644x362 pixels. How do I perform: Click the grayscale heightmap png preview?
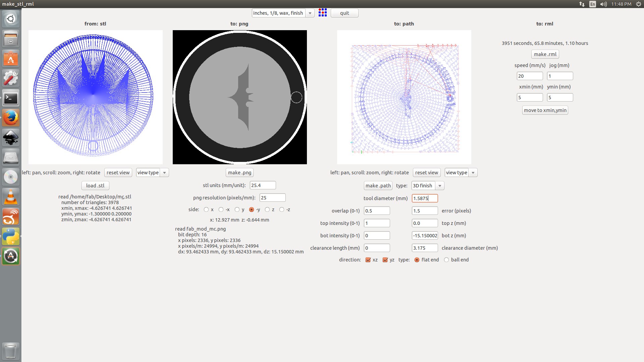point(239,97)
